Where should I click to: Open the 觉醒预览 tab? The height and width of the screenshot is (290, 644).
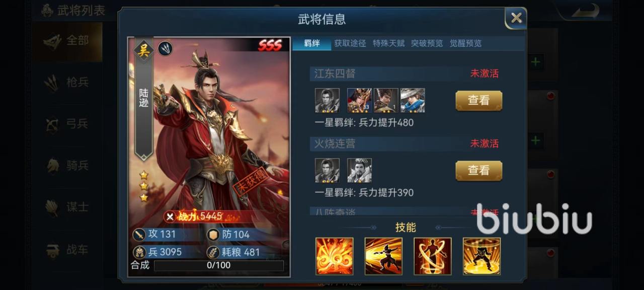[465, 43]
